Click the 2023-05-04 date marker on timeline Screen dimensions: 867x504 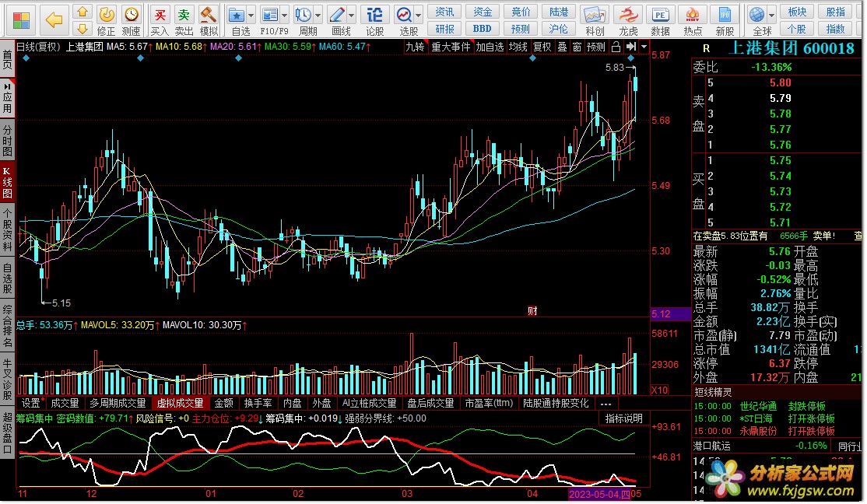click(x=599, y=493)
